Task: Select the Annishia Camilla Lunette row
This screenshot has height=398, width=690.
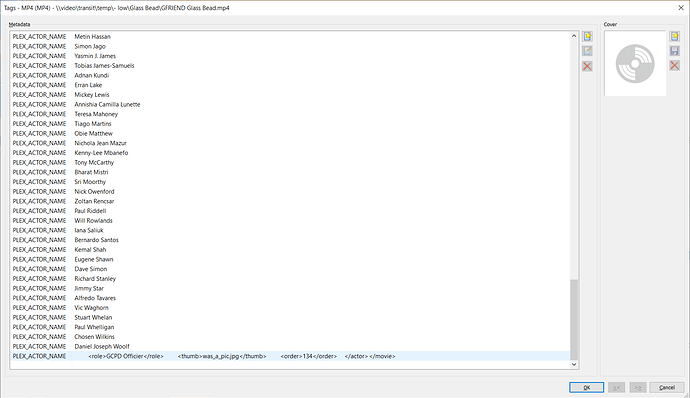Action: click(x=290, y=104)
